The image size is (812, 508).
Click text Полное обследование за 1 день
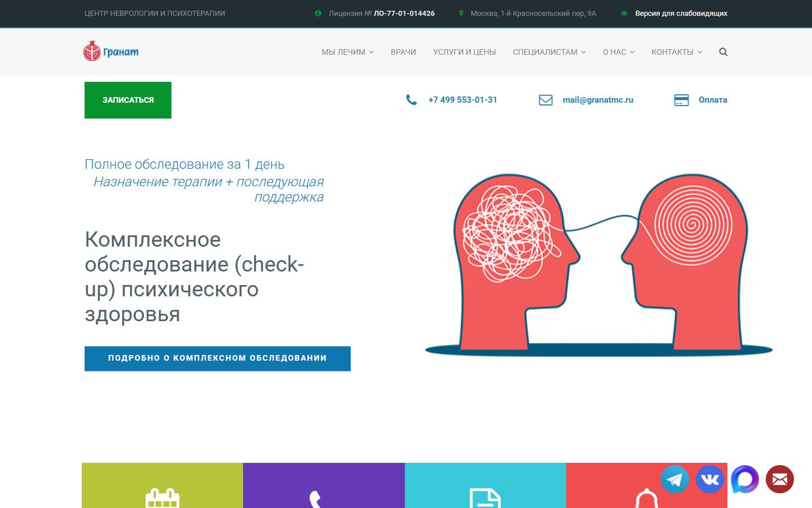184,164
